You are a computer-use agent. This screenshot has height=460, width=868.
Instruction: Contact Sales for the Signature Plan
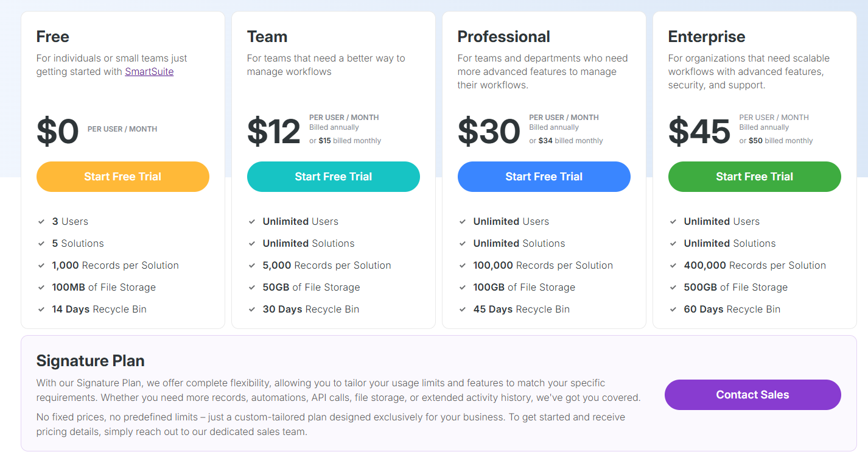pyautogui.click(x=752, y=395)
